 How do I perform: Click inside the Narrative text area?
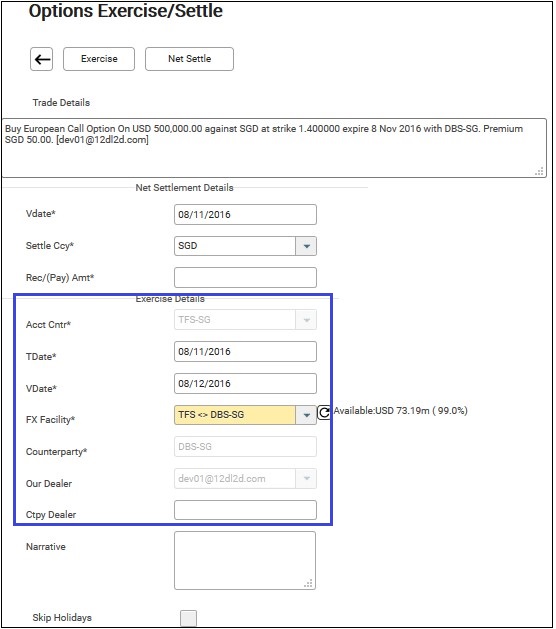tap(245, 560)
